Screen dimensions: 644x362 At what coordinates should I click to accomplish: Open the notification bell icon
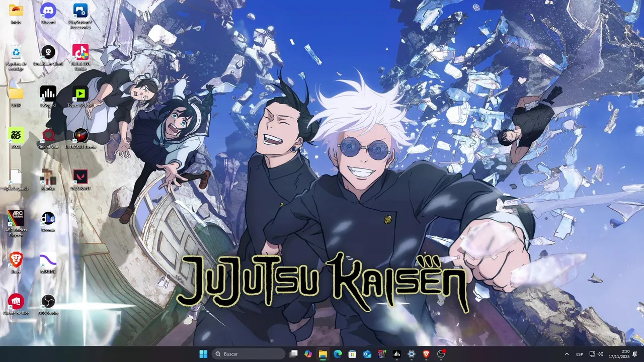click(635, 354)
